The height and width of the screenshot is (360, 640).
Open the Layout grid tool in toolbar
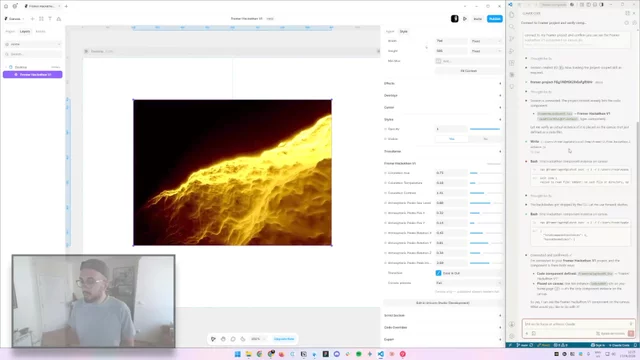(x=41, y=19)
